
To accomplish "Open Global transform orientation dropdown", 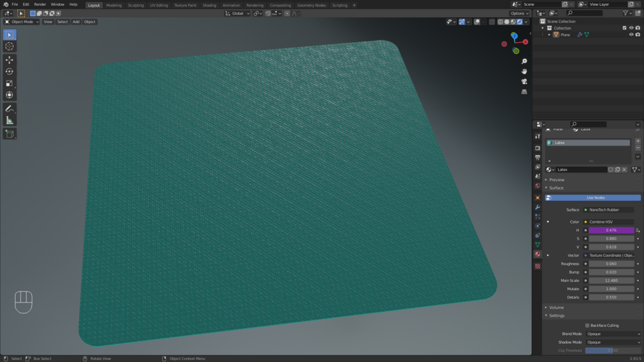I will 237,13.
